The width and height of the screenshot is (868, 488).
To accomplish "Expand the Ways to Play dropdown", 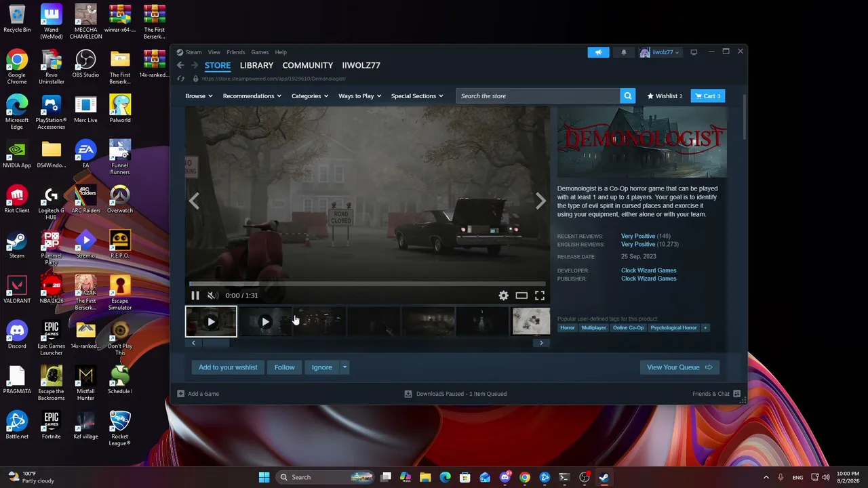I will (x=360, y=96).
